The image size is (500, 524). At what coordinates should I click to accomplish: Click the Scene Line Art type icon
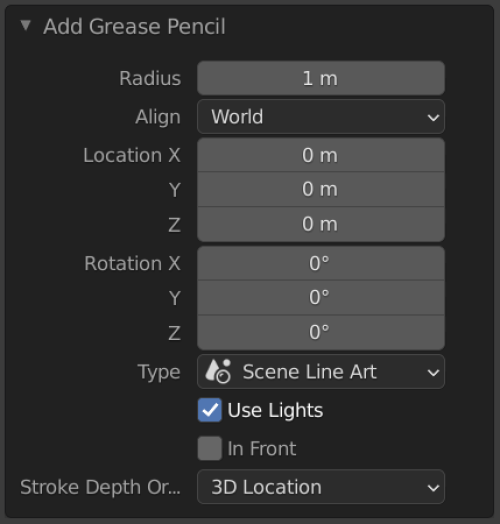[x=218, y=371]
